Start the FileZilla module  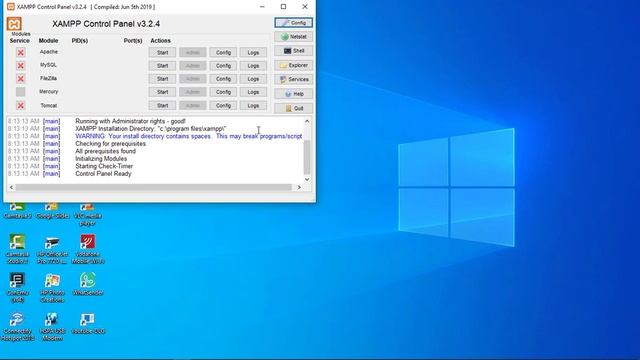pyautogui.click(x=162, y=79)
